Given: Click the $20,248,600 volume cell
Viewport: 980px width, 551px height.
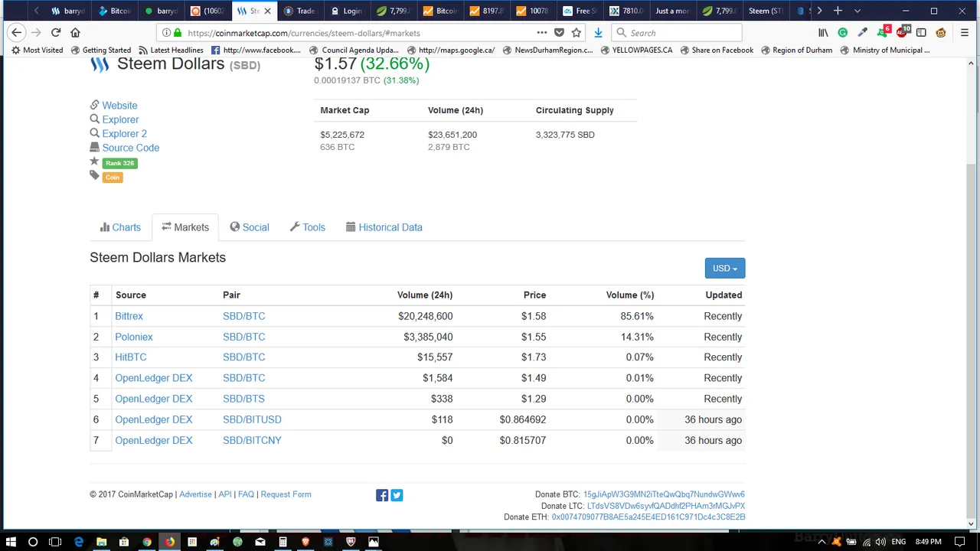Looking at the screenshot, I should point(425,316).
